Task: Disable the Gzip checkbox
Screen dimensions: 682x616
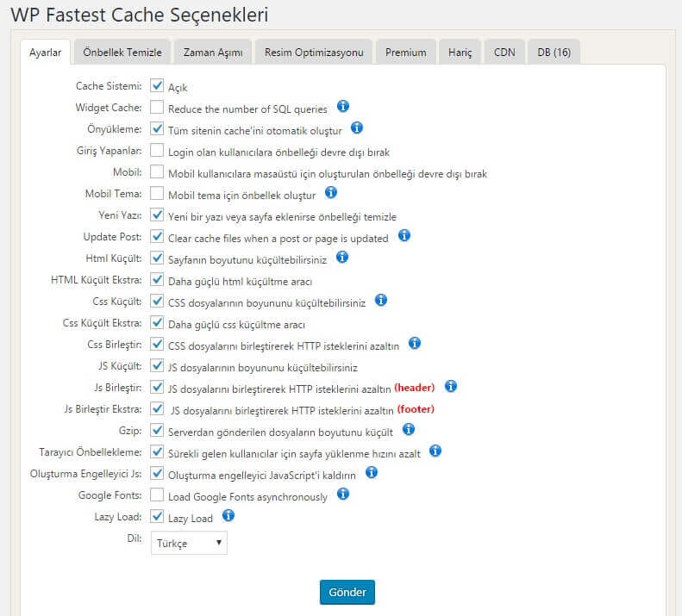Action: (157, 430)
